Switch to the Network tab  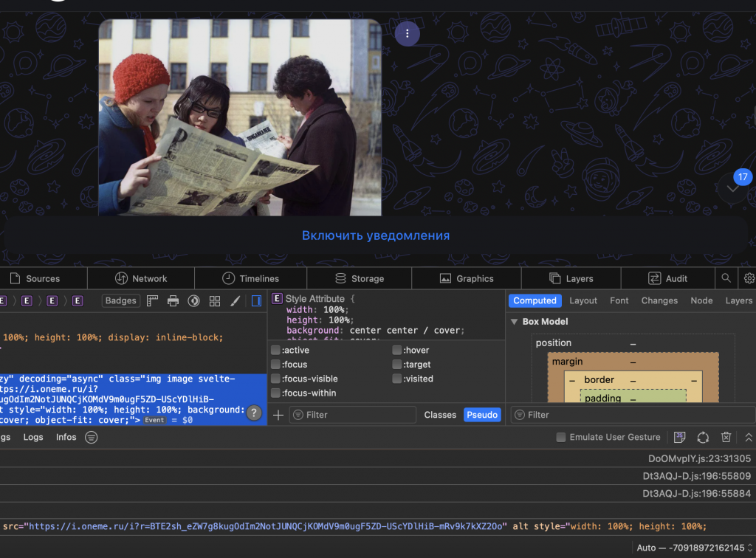140,278
